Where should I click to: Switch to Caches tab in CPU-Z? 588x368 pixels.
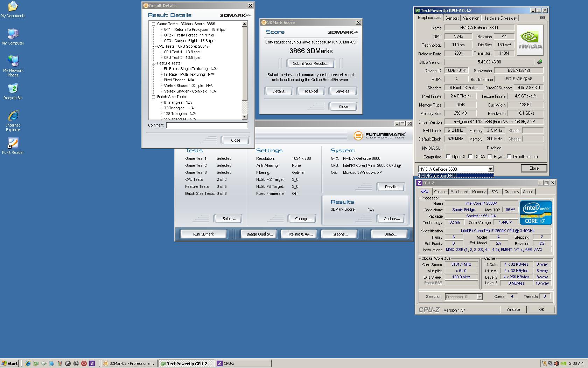click(x=440, y=192)
